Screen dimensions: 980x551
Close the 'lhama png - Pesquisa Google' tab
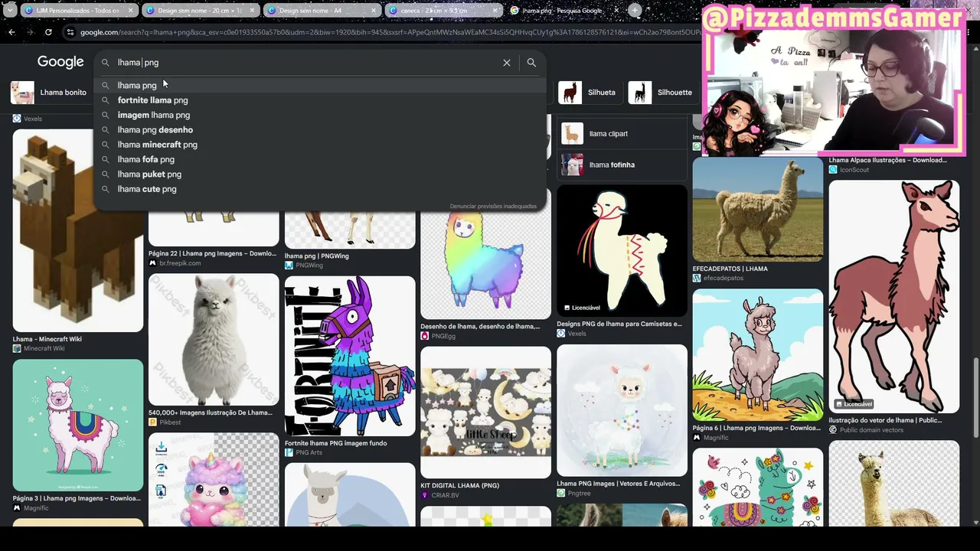coord(616,11)
